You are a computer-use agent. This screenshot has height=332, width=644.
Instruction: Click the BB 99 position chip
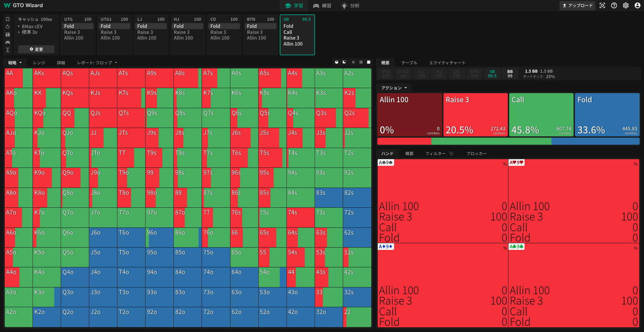[x=510, y=74]
